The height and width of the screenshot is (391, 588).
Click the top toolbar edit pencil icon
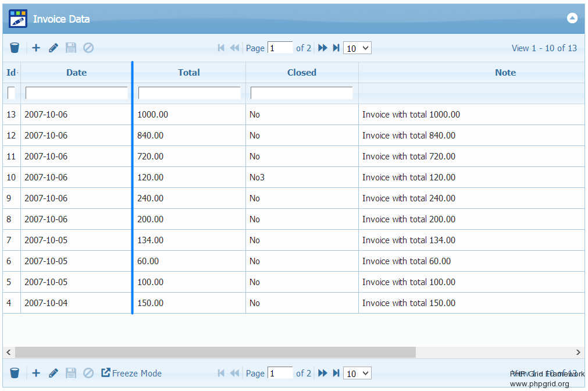point(54,48)
